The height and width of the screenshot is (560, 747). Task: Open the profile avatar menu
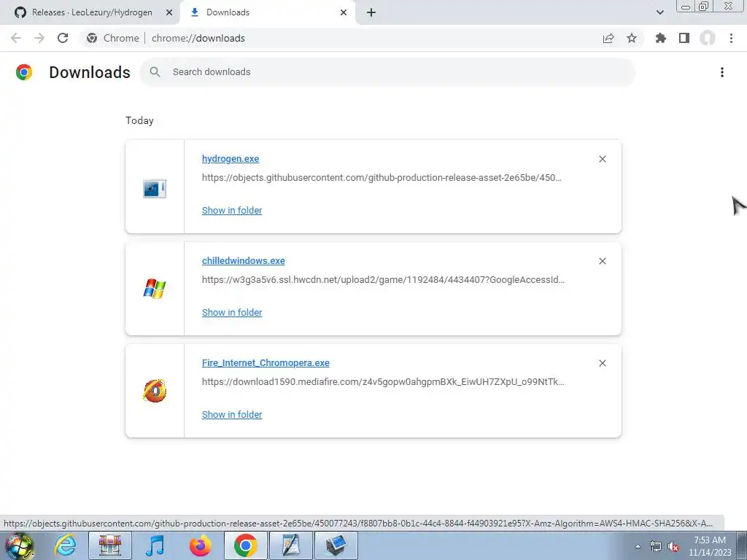click(x=708, y=38)
